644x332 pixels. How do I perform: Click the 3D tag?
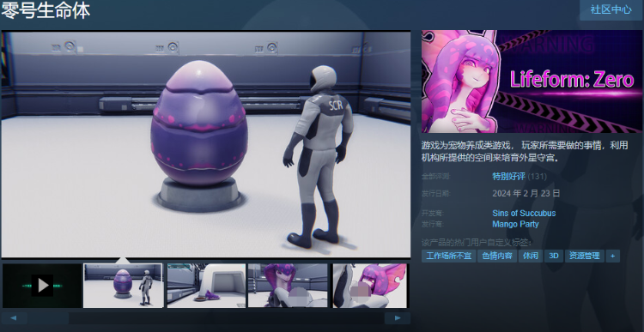tap(554, 257)
